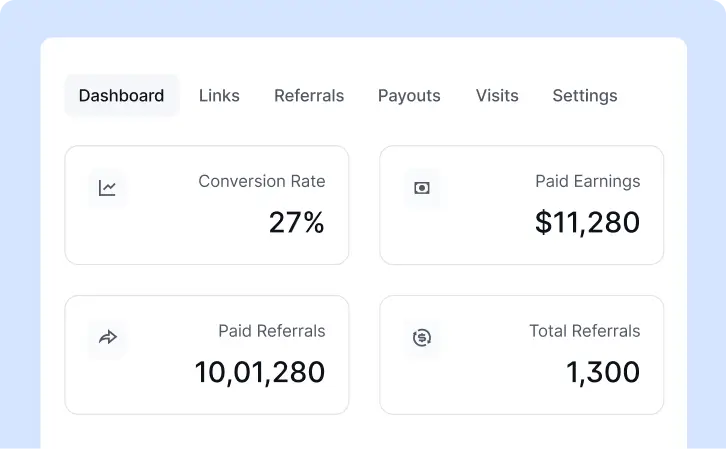
Task: Select the Total Referrals label
Action: 584,331
